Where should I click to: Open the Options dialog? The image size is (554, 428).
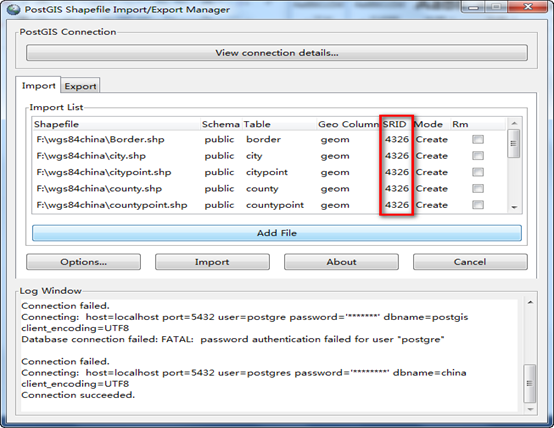[x=83, y=262]
